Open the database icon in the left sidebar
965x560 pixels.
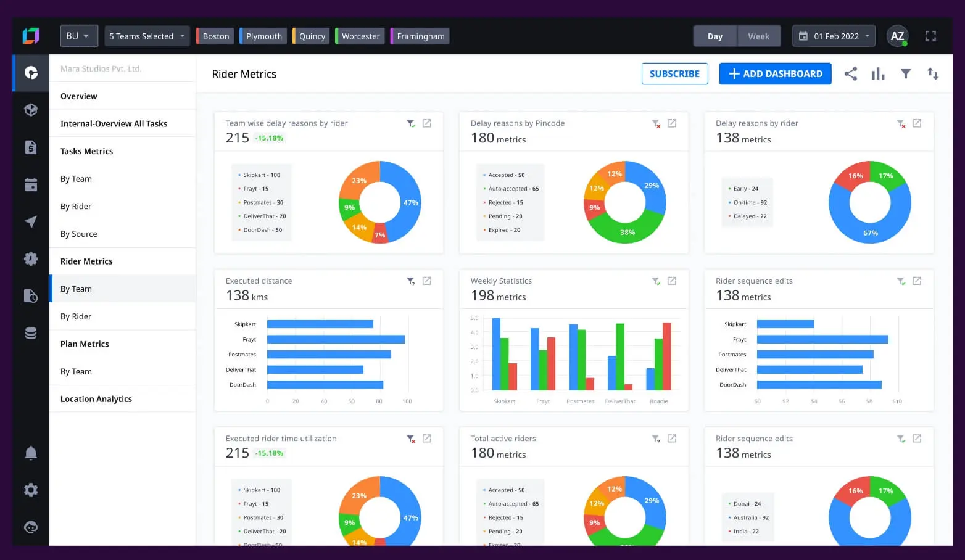click(31, 332)
